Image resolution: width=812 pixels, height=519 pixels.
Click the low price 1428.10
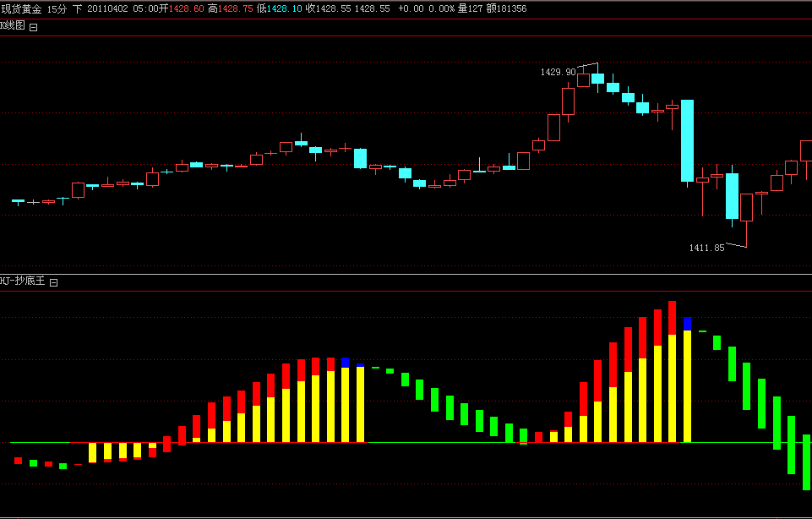pos(284,8)
